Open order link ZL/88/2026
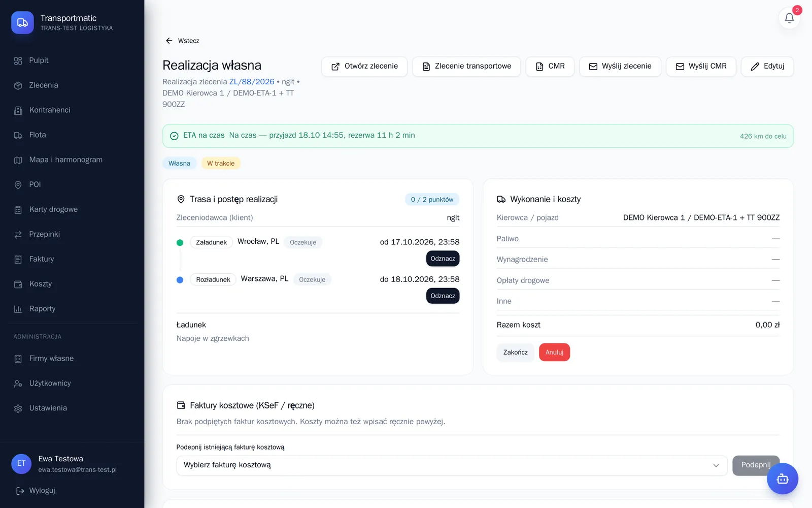The height and width of the screenshot is (508, 812). tap(252, 82)
